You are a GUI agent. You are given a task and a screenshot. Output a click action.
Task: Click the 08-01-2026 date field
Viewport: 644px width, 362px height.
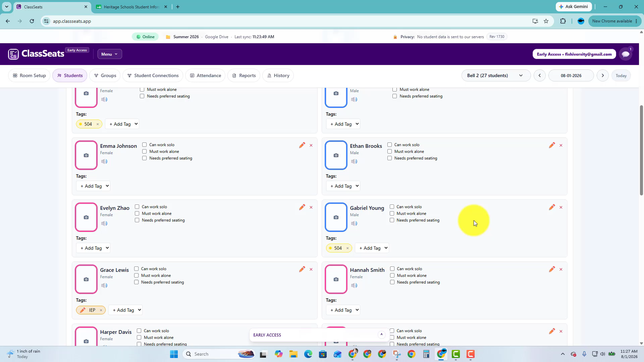tap(571, 75)
